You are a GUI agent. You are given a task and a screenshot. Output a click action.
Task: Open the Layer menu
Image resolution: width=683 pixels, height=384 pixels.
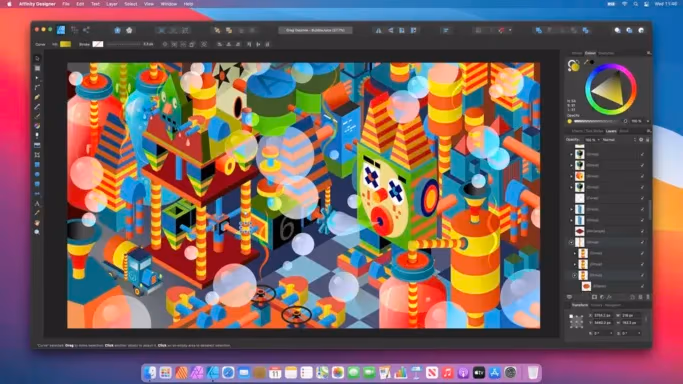pos(112,4)
